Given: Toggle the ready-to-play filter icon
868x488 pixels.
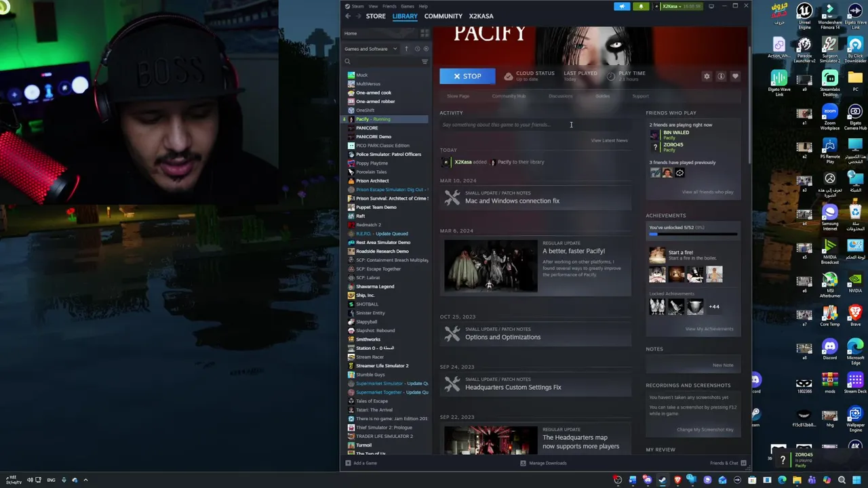Looking at the screenshot, I should pos(426,49).
